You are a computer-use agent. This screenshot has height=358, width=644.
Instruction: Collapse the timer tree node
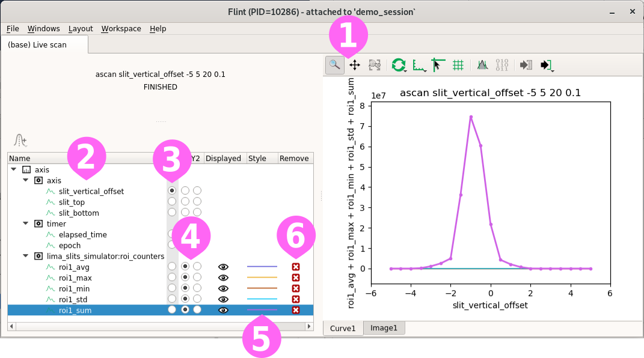(x=25, y=223)
